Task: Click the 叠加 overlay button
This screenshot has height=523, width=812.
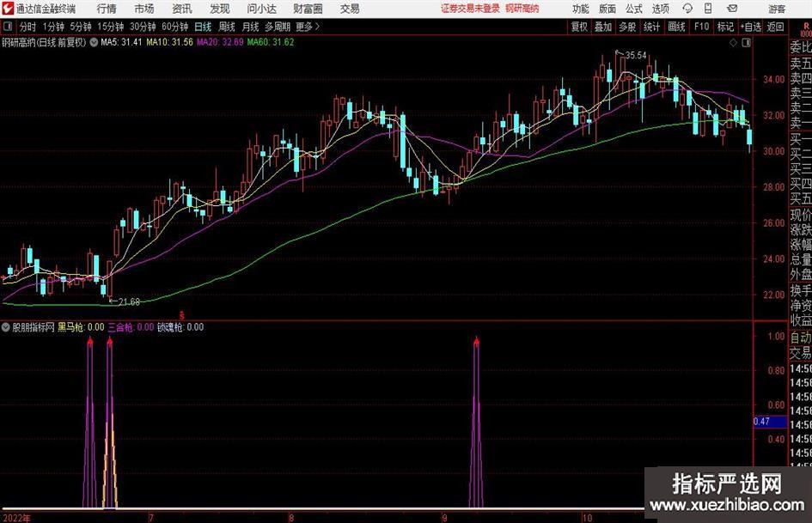Action: point(603,27)
